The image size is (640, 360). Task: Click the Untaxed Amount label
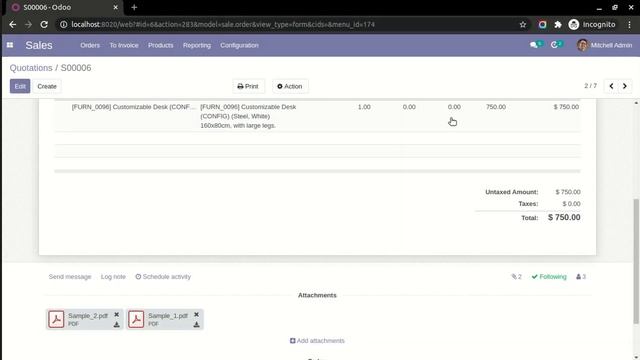[511, 192]
